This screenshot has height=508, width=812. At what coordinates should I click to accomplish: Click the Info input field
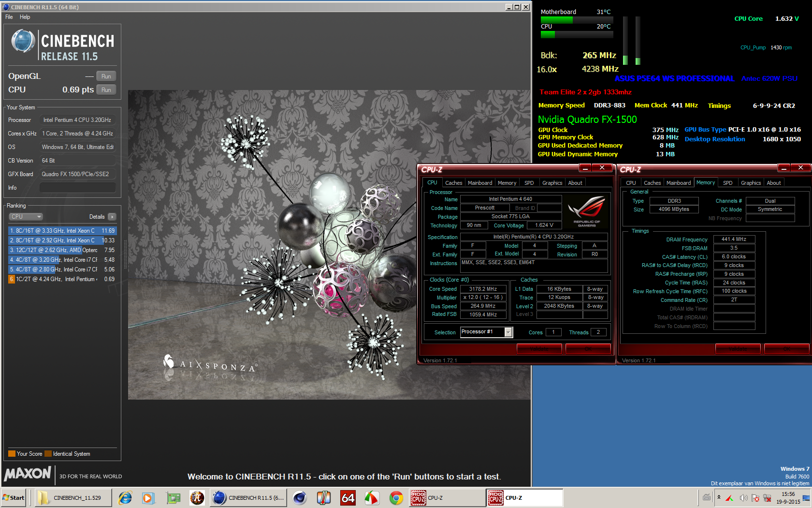[x=78, y=188]
